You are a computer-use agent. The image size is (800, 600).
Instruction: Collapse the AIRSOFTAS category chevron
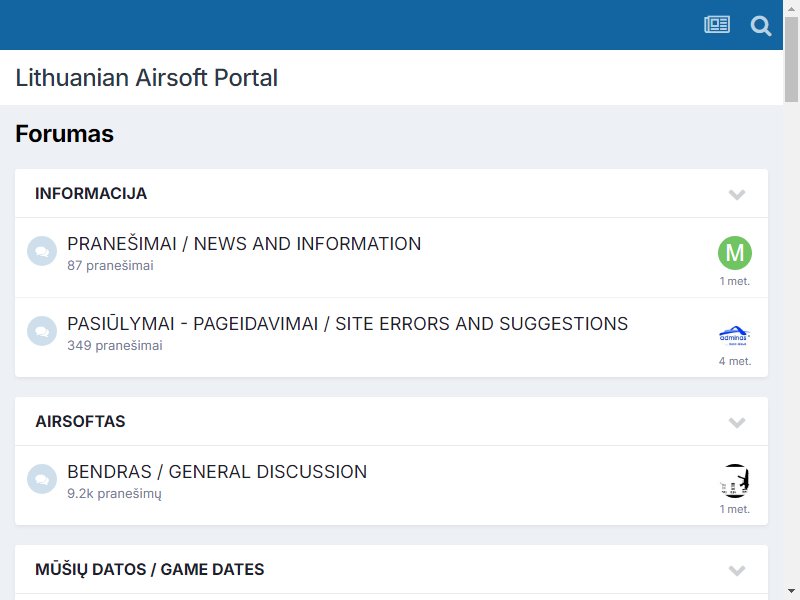pyautogui.click(x=737, y=422)
